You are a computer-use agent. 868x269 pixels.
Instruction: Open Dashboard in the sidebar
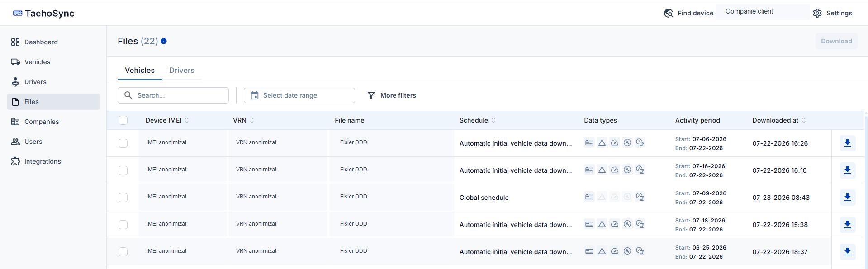click(x=53, y=42)
